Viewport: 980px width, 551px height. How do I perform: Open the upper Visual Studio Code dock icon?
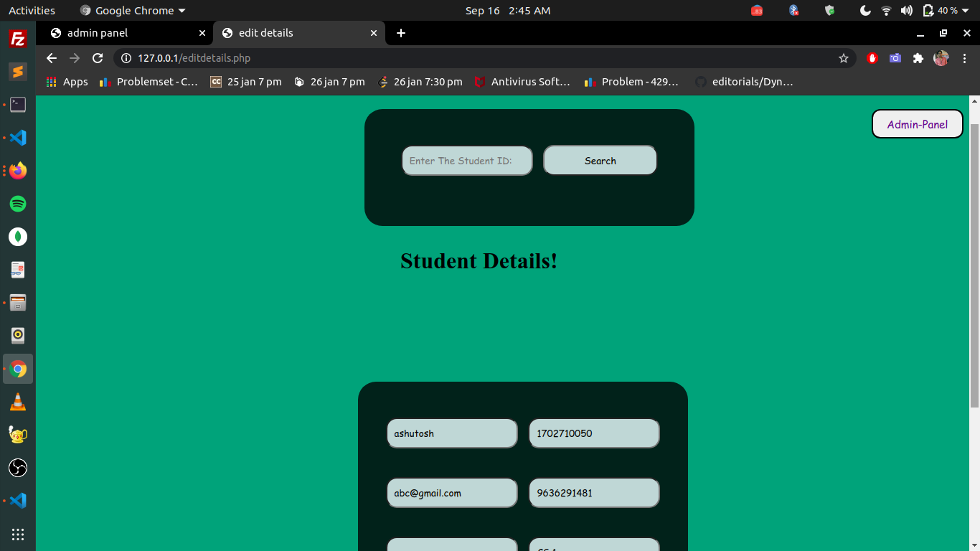(18, 138)
